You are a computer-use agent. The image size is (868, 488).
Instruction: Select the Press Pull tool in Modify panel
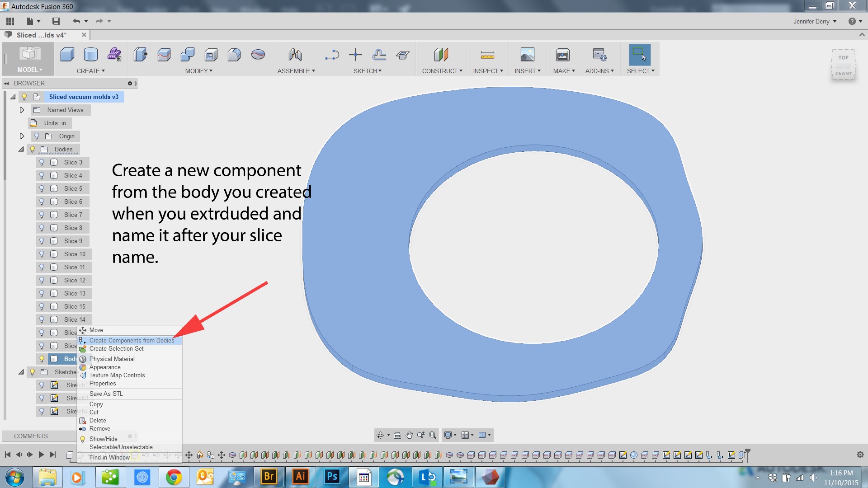coord(140,54)
